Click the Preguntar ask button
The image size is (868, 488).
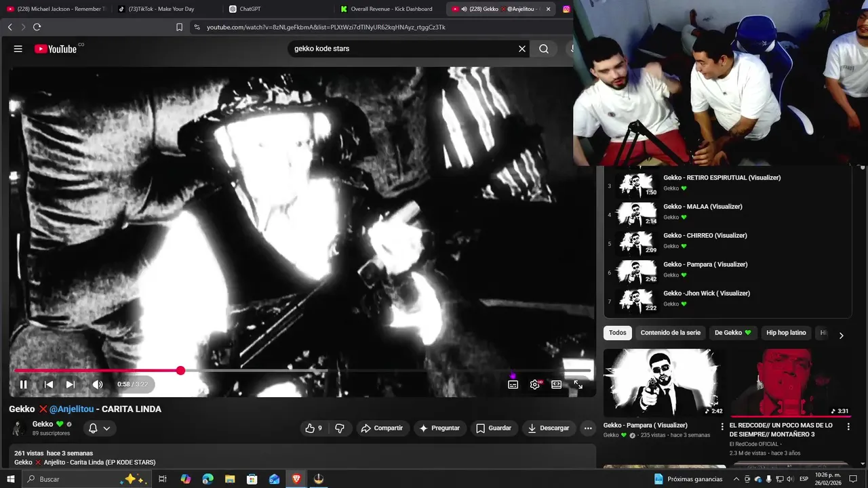(440, 428)
